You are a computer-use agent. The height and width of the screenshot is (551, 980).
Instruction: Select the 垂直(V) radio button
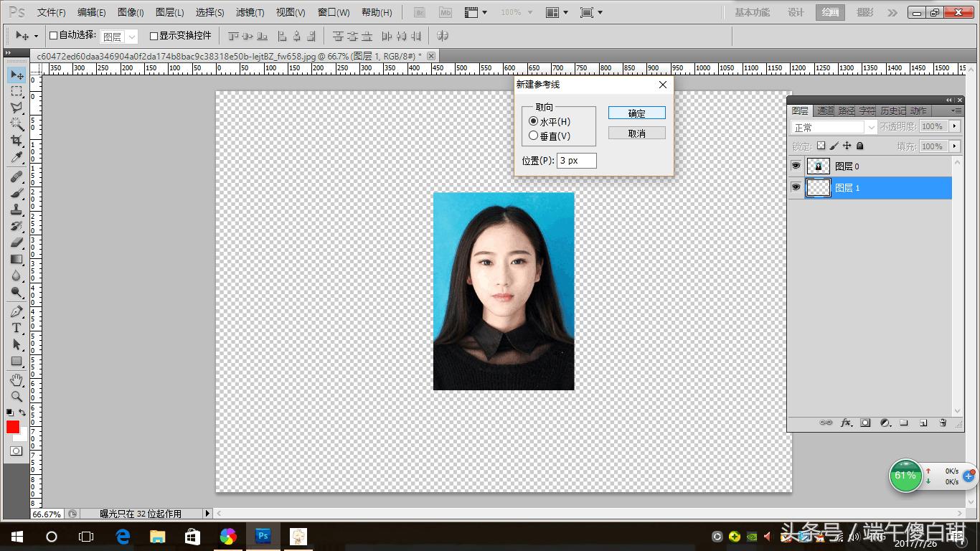click(x=534, y=136)
